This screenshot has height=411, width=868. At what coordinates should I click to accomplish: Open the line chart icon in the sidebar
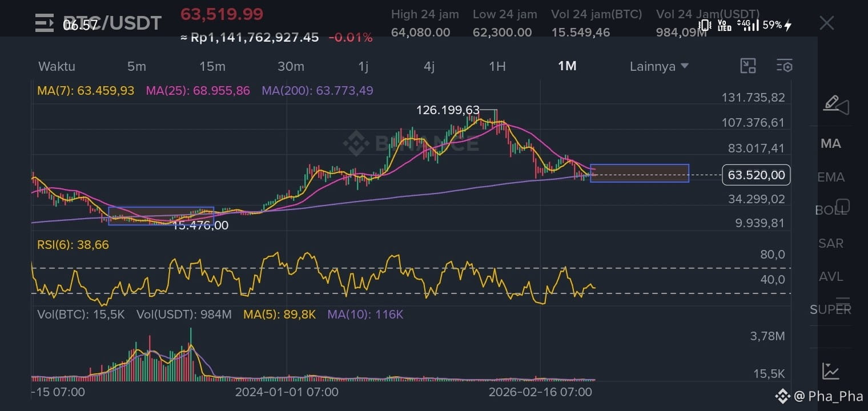coord(830,371)
